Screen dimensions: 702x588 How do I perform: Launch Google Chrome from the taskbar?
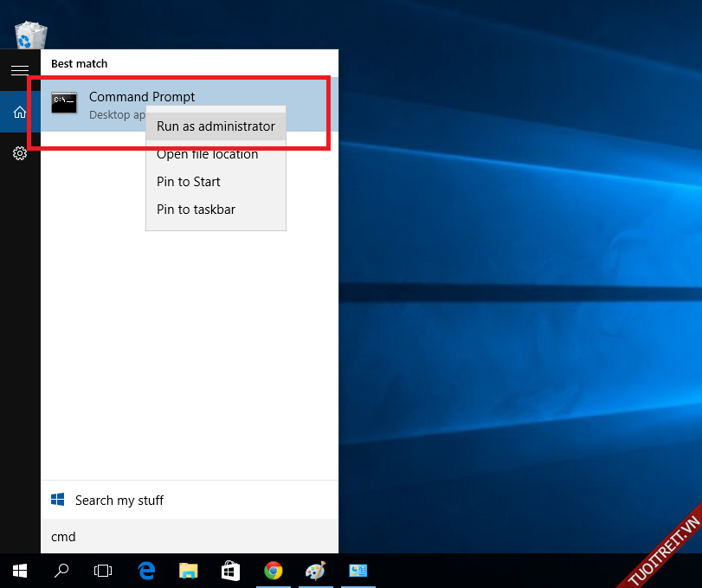coord(273,571)
